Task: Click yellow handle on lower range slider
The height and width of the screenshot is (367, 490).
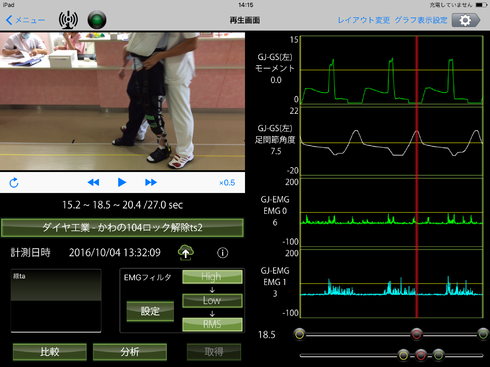Action: 403,355
